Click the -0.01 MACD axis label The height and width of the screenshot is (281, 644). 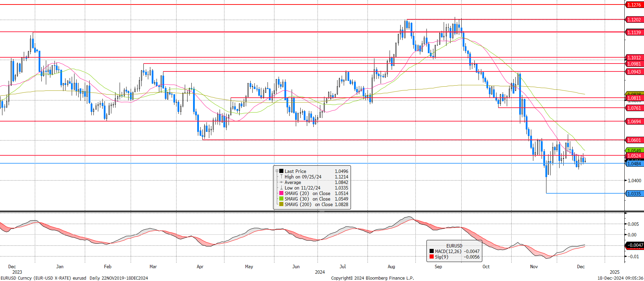(x=633, y=256)
